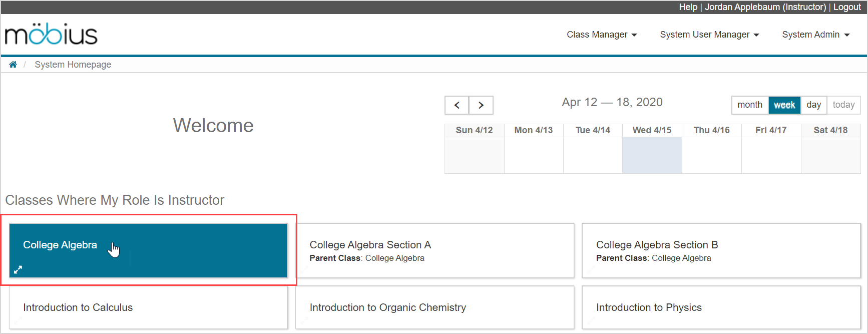868x334 pixels.
Task: Go to next week in calendar
Action: pyautogui.click(x=481, y=105)
